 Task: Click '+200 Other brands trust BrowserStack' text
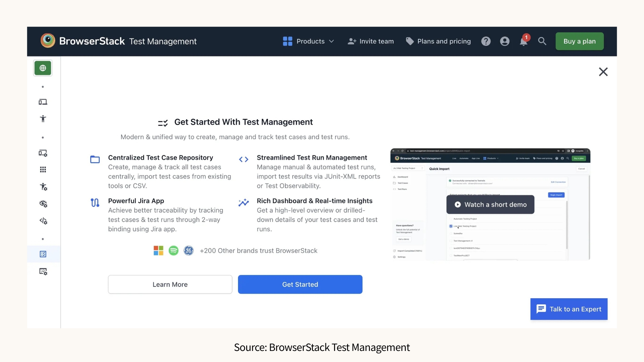pyautogui.click(x=259, y=251)
